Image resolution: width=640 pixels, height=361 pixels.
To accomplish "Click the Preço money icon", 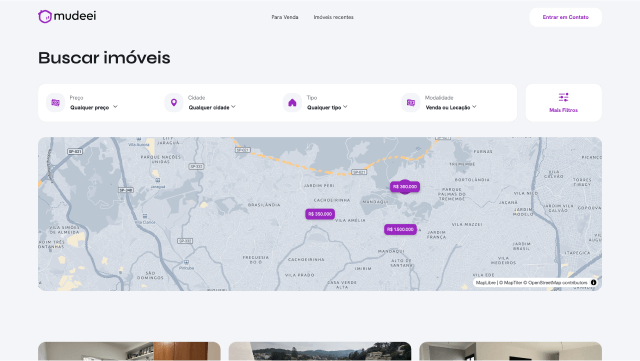I will [x=56, y=103].
